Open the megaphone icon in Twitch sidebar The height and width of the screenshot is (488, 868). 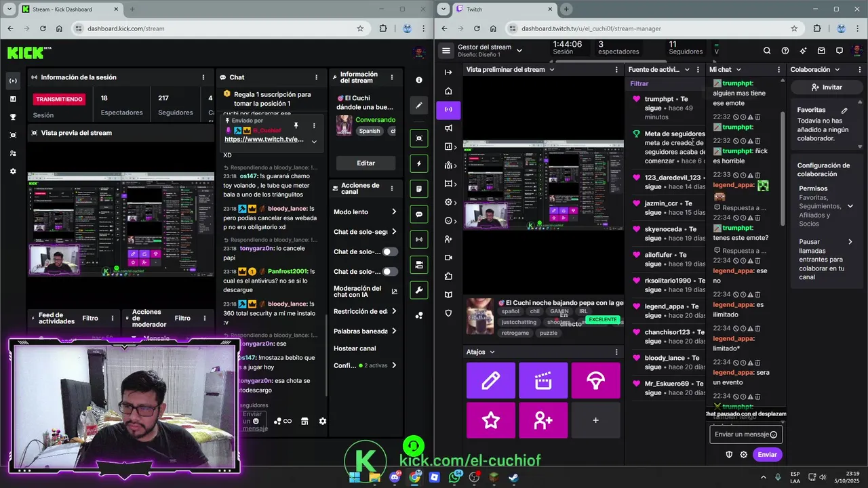448,128
